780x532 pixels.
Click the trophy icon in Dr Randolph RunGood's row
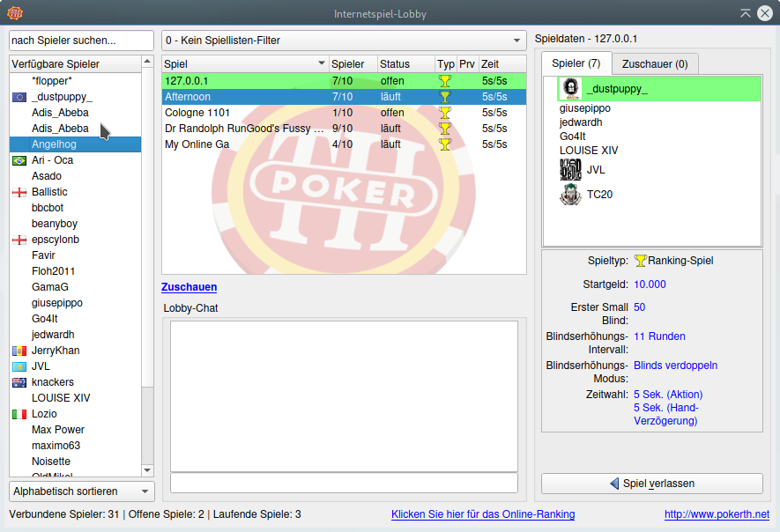tap(445, 129)
